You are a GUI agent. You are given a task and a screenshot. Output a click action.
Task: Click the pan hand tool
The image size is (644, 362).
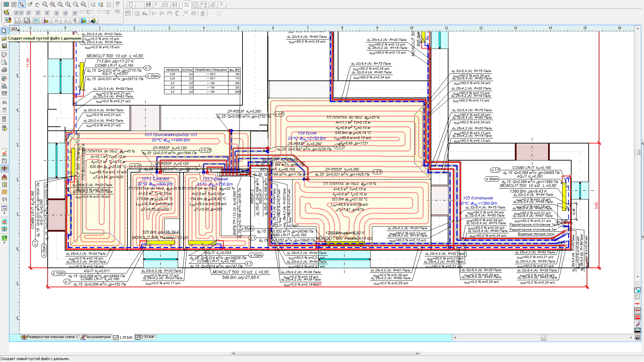pyautogui.click(x=37, y=4)
